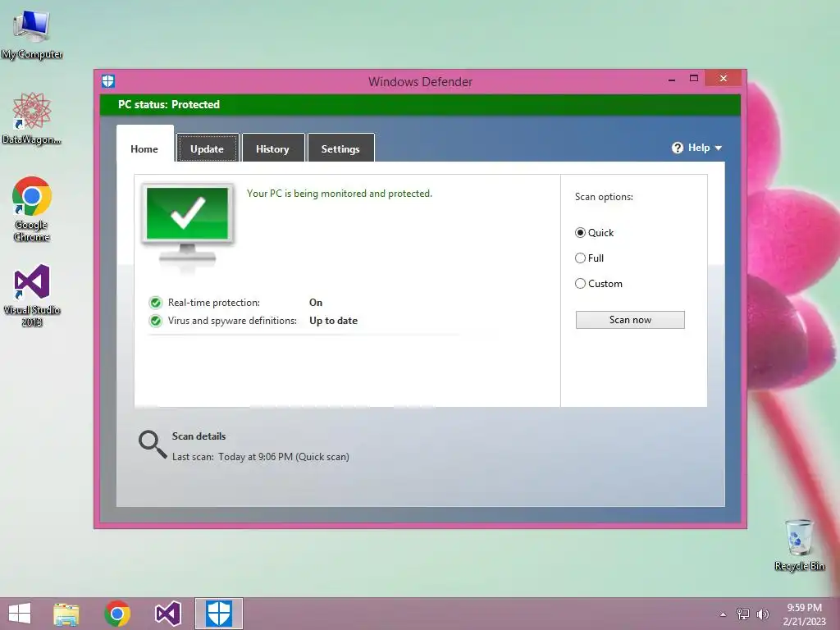Click the Real-time protection green check icon
This screenshot has width=840, height=630.
(155, 303)
